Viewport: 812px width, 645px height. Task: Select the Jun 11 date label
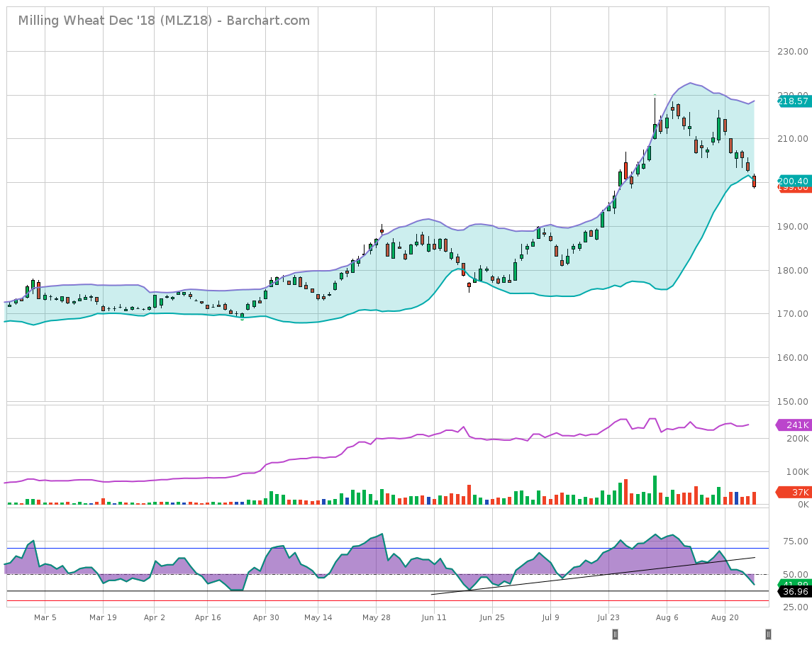click(433, 617)
